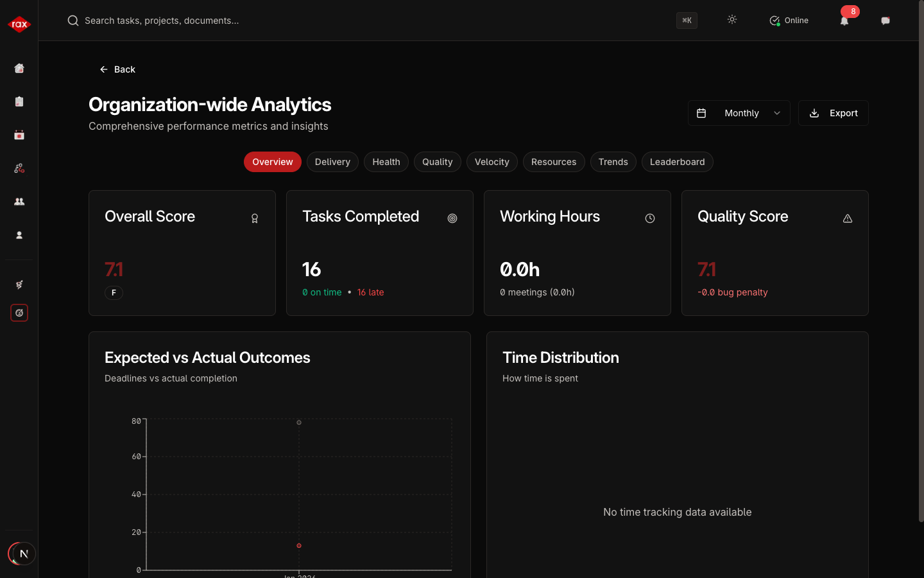Switch to the Delivery tab

coord(332,162)
